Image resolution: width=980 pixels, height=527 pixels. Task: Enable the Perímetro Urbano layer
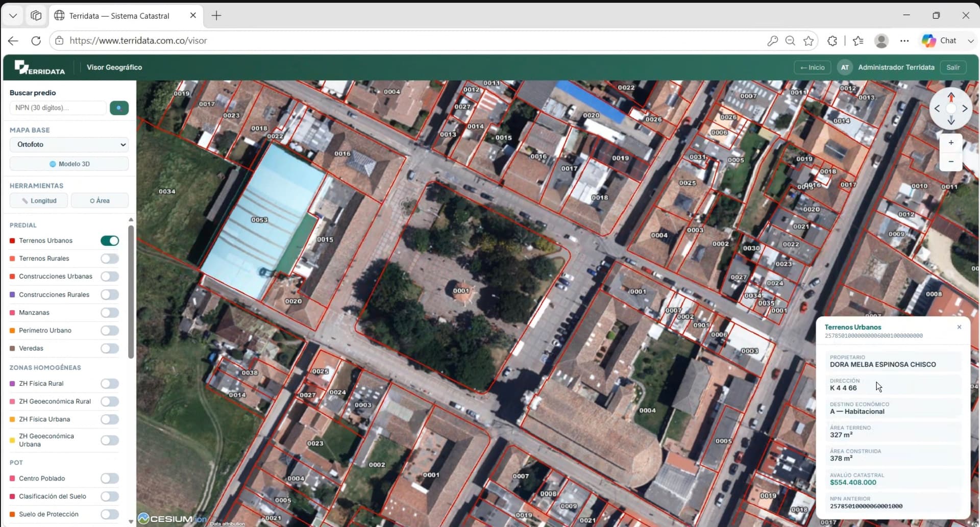(110, 331)
